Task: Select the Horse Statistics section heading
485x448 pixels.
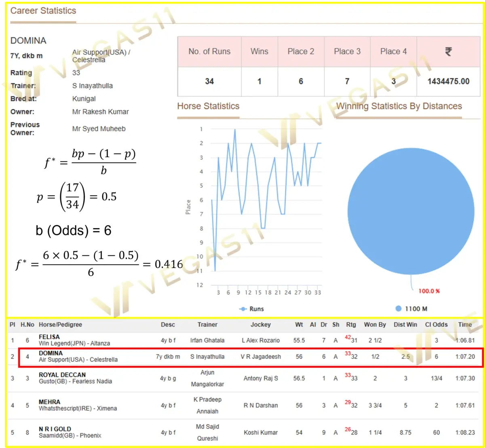Action: [208, 106]
